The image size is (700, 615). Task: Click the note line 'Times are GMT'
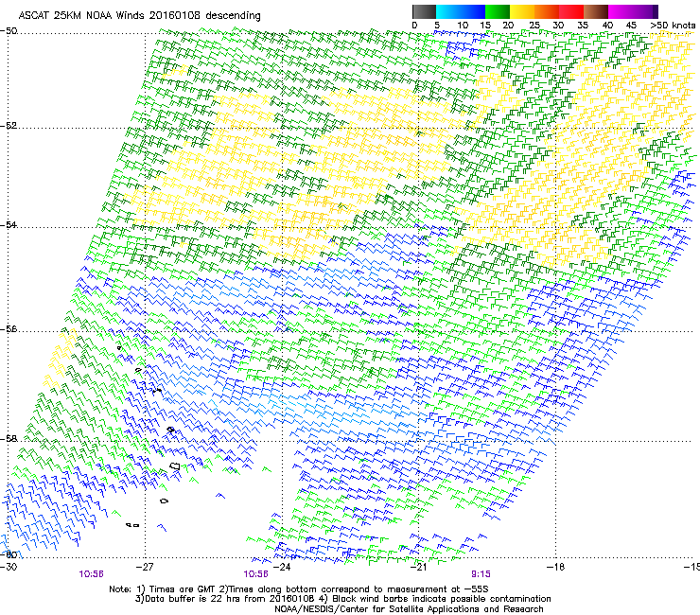(299, 589)
